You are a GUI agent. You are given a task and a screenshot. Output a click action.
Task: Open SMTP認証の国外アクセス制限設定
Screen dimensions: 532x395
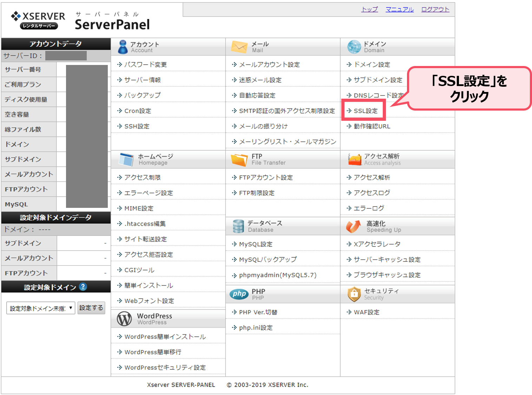pos(287,111)
